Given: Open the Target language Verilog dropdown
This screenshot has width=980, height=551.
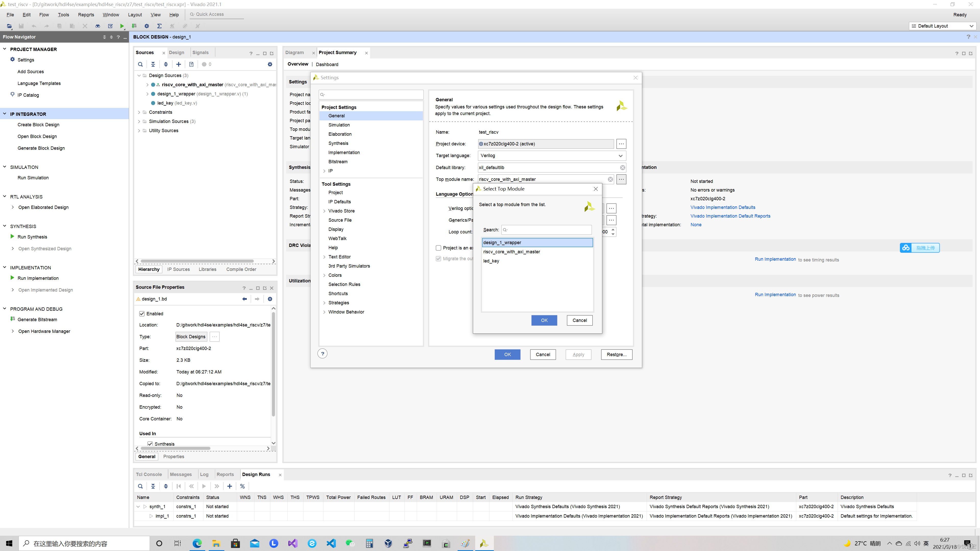Looking at the screenshot, I should [x=620, y=156].
